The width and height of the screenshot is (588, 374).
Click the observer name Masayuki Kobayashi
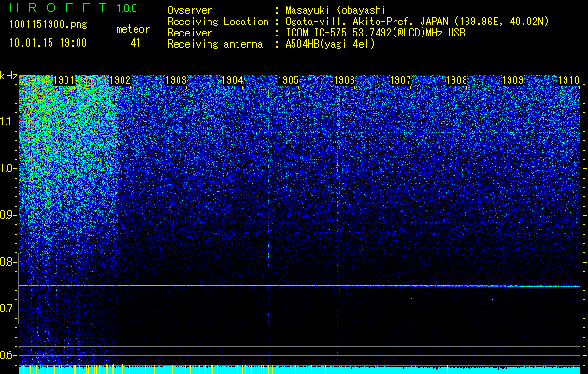point(336,10)
